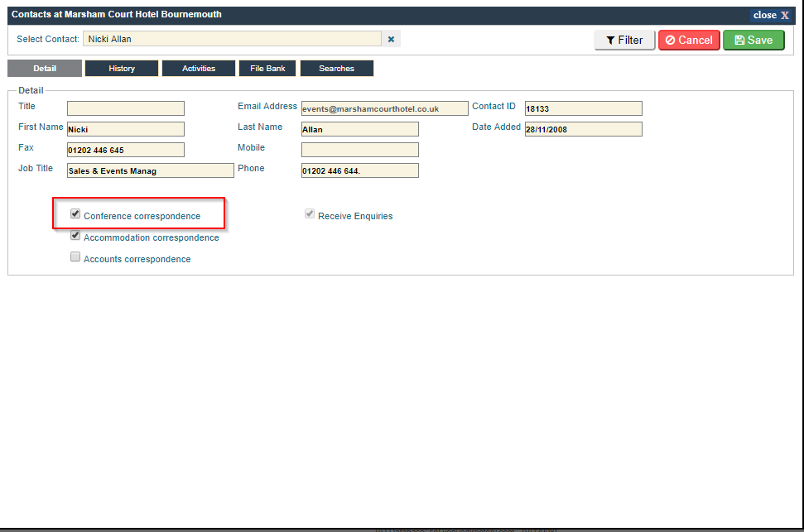Image resolution: width=804 pixels, height=532 pixels.
Task: Click the Last Name field containing Allan
Action: (x=360, y=129)
